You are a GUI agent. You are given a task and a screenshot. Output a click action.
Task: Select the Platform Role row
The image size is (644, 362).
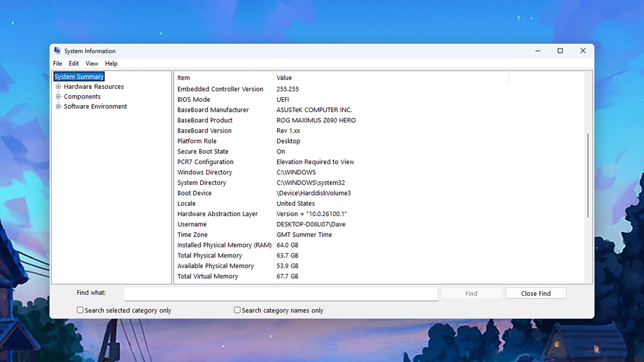[341, 141]
